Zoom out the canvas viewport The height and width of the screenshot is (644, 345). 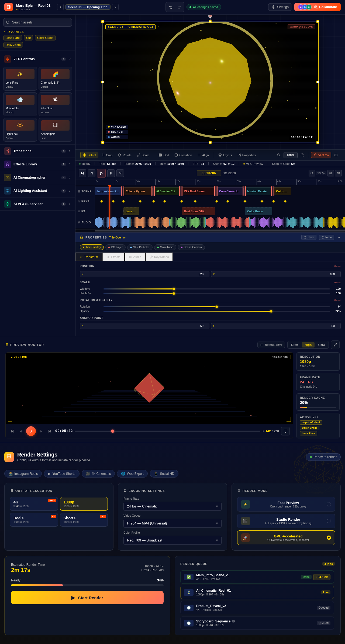click(279, 155)
